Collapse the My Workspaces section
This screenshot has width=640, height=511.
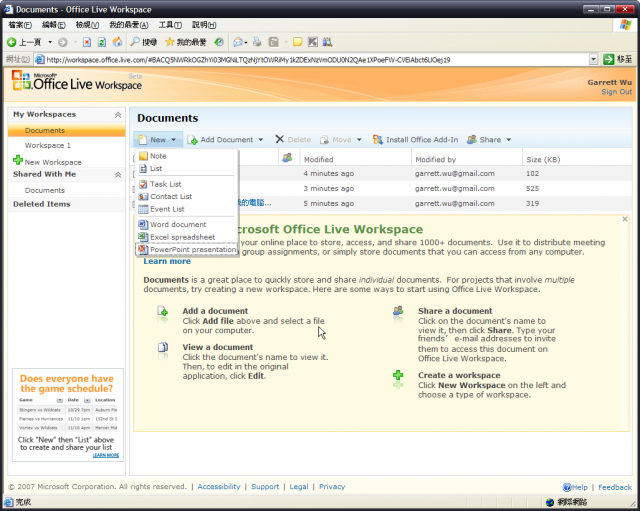tap(118, 115)
